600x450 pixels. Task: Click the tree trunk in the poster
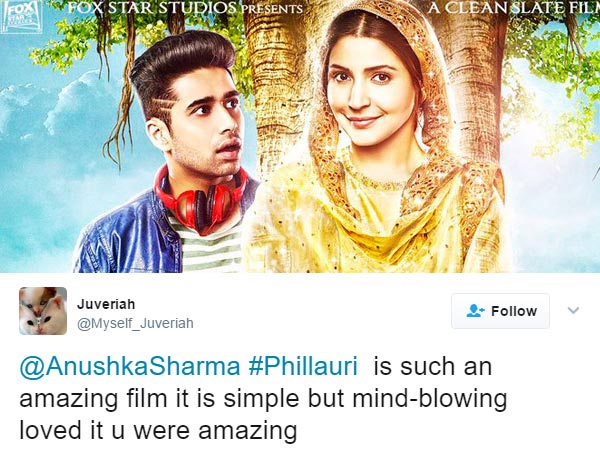click(276, 96)
